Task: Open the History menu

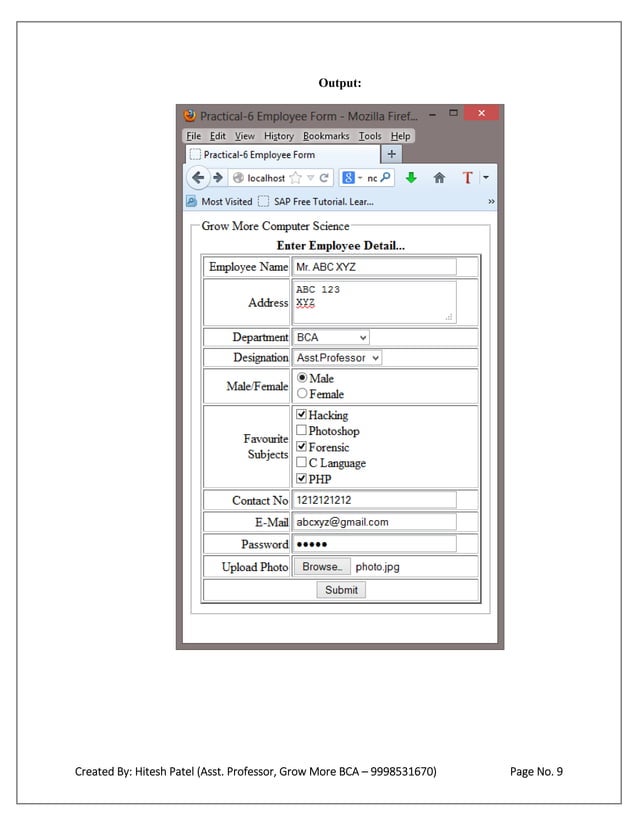Action: (x=279, y=136)
